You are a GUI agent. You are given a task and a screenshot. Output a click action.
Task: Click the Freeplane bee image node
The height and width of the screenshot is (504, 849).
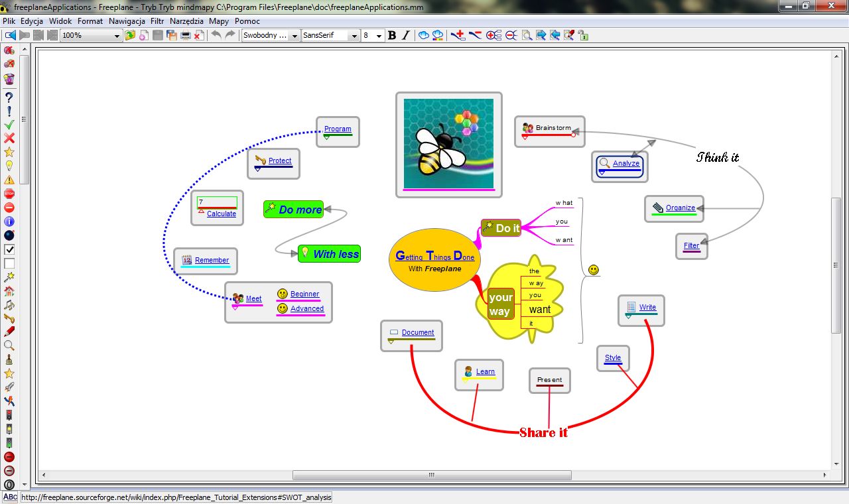click(x=449, y=145)
